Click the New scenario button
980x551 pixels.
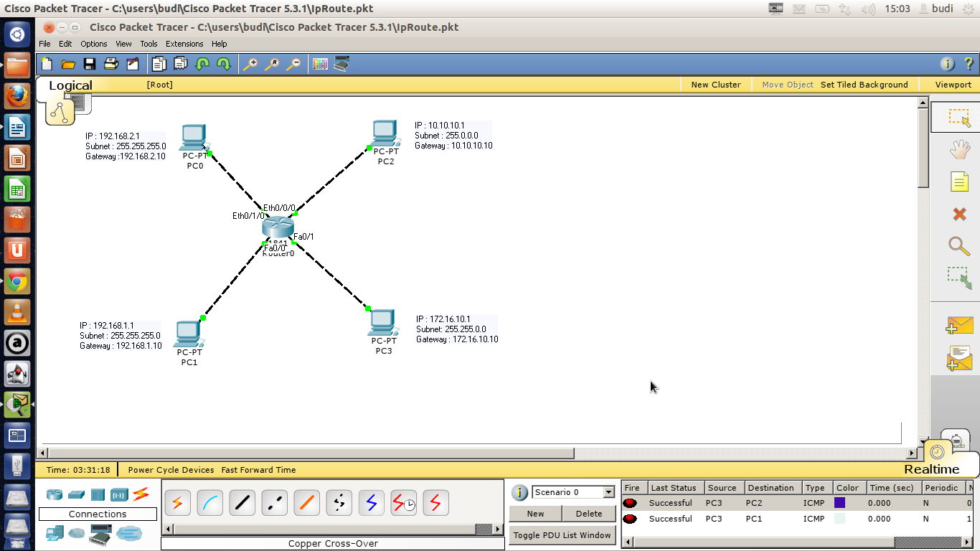[535, 514]
